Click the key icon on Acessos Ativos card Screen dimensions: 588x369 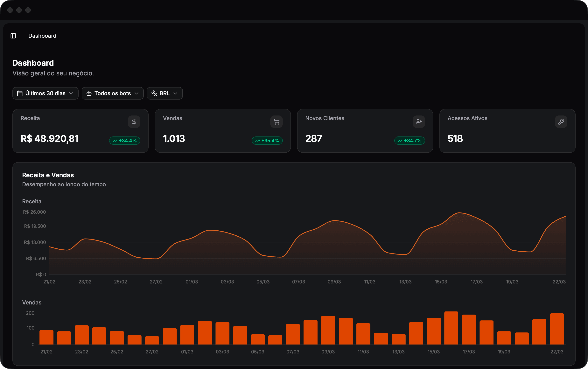click(x=561, y=122)
